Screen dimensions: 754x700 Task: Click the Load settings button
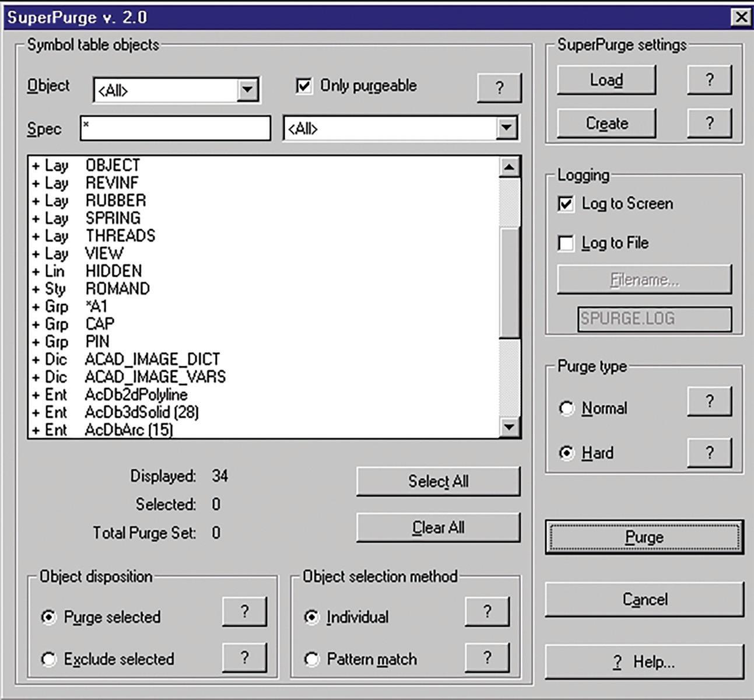click(x=606, y=79)
